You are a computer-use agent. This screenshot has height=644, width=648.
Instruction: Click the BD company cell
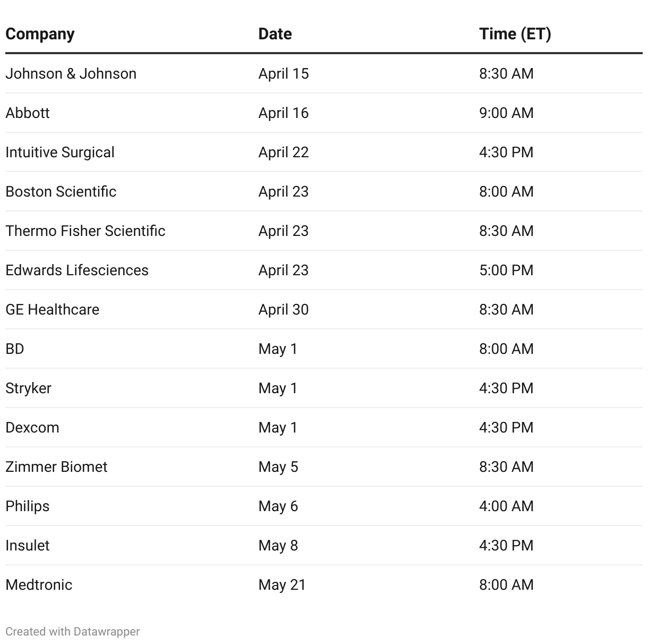pos(15,349)
